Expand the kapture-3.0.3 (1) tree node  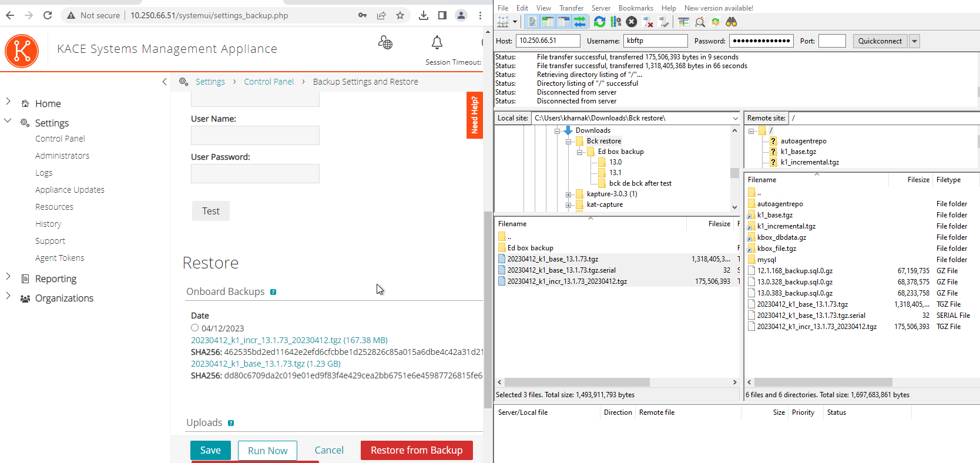pyautogui.click(x=569, y=194)
